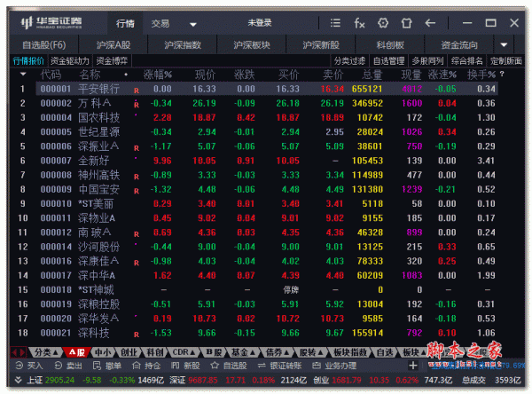
Task: Open the 沪深新股 tab
Action: click(321, 45)
